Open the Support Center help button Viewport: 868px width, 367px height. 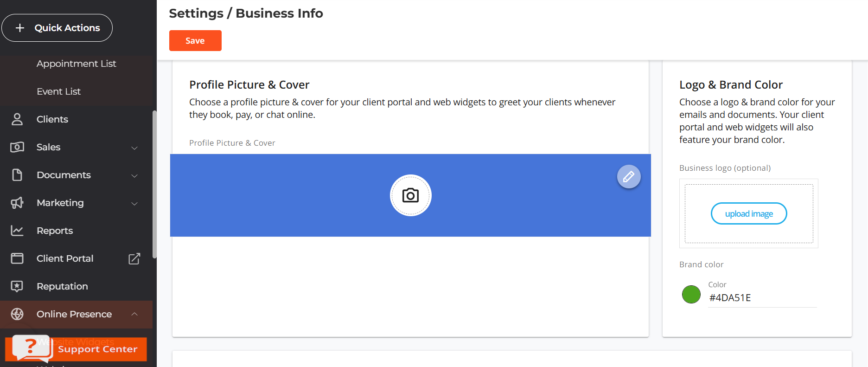click(x=76, y=349)
